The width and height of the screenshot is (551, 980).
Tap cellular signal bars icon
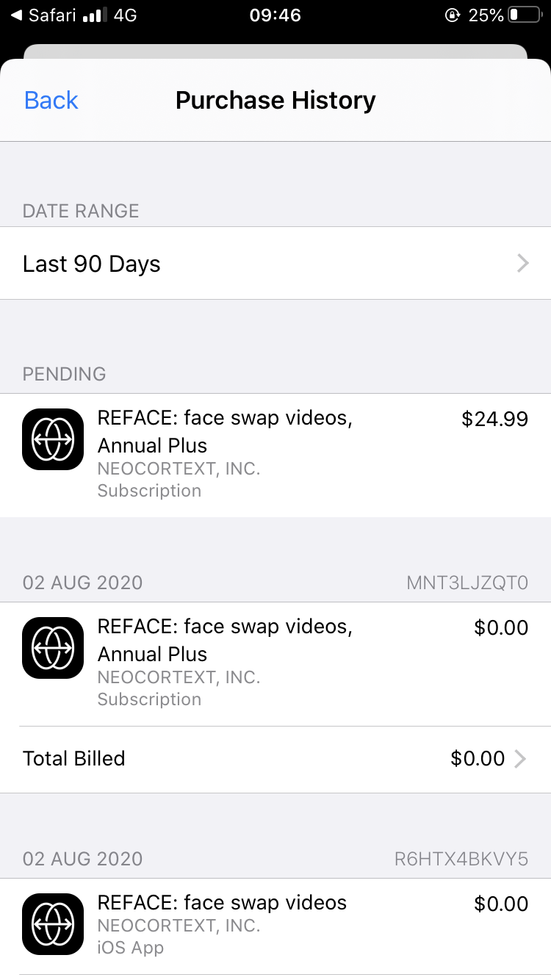pos(96,15)
